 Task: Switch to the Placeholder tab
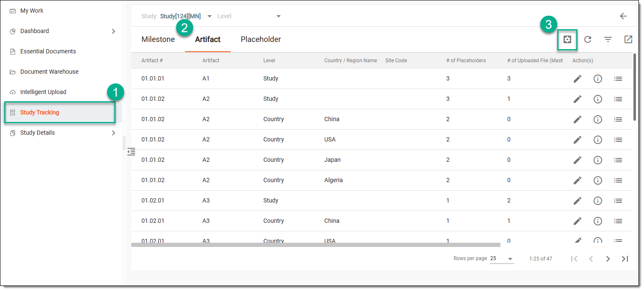[261, 39]
